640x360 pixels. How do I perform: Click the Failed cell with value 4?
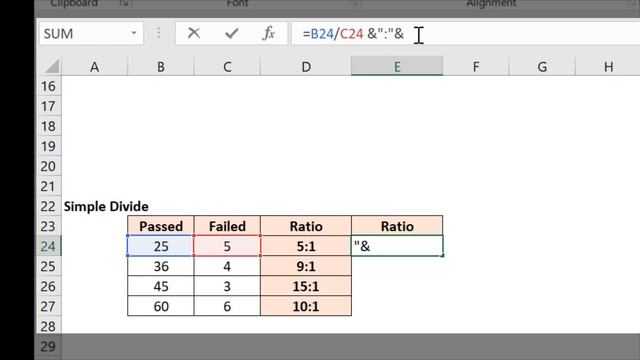point(227,266)
